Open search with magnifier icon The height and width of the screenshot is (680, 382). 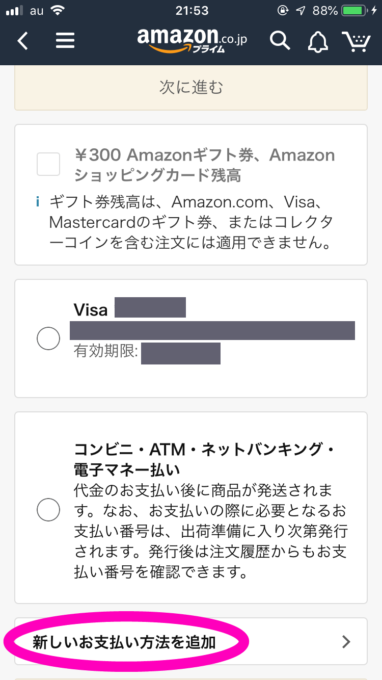(280, 40)
